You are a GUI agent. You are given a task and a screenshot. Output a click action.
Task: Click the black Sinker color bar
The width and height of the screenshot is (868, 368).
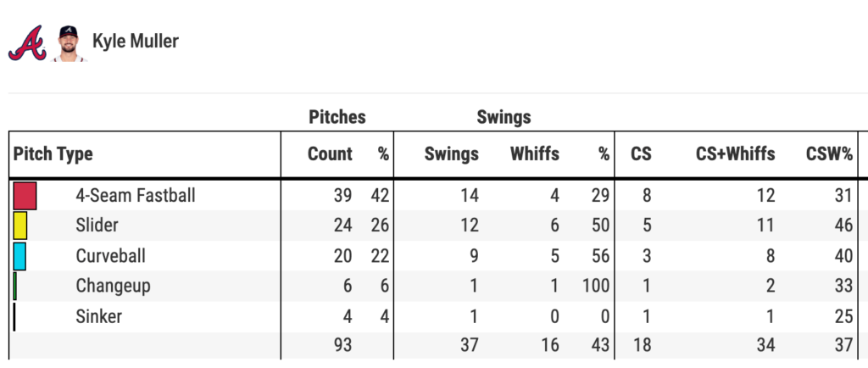[x=14, y=316]
